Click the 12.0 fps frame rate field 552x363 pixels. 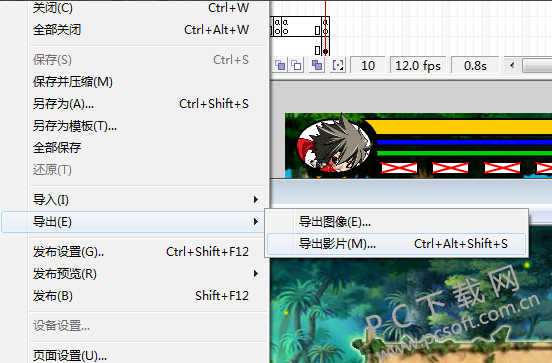(x=418, y=65)
